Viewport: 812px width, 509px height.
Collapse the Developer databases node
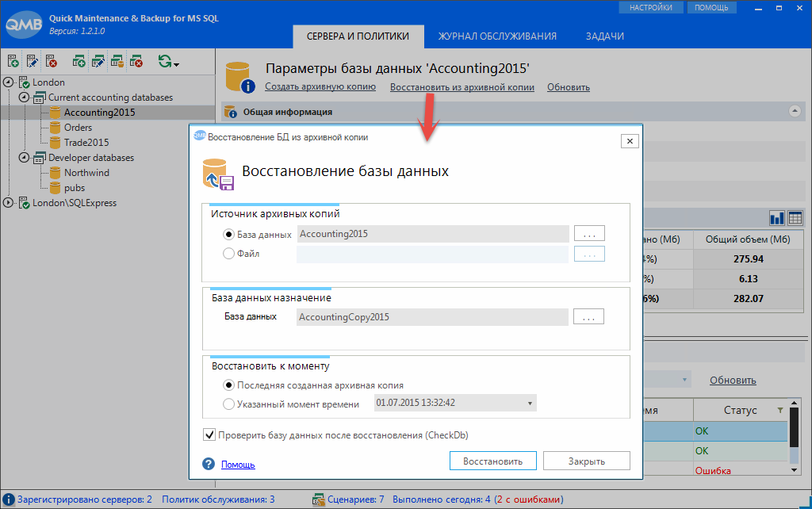coord(24,158)
